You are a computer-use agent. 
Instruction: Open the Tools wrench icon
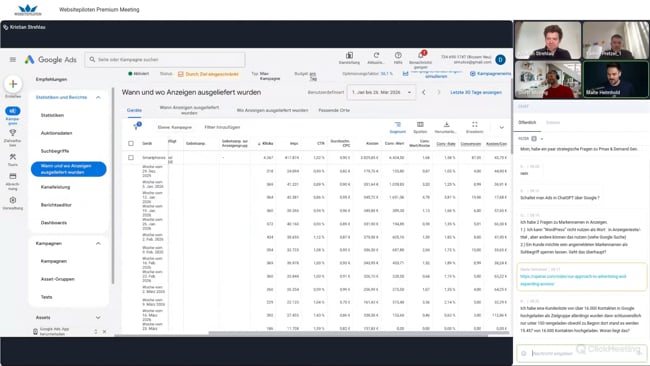click(13, 157)
